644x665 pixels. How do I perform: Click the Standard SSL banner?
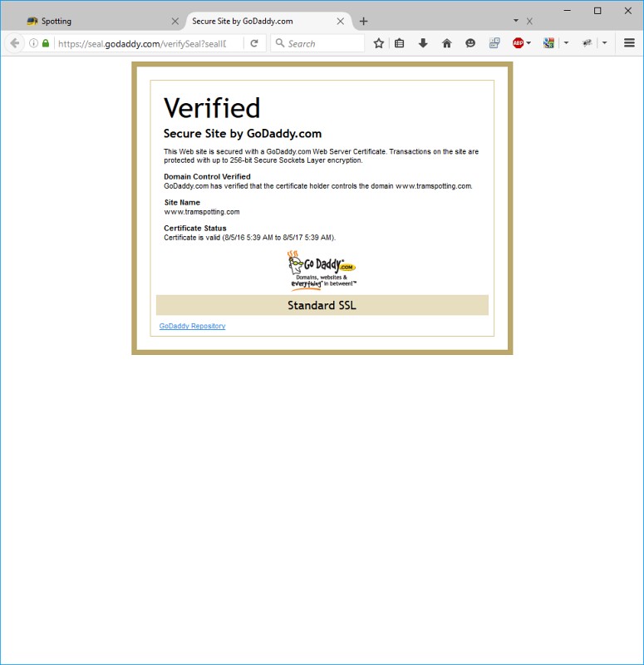[x=322, y=305]
